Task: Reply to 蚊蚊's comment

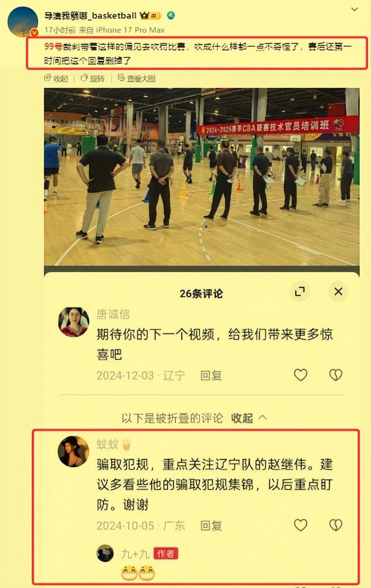Action: [x=211, y=526]
